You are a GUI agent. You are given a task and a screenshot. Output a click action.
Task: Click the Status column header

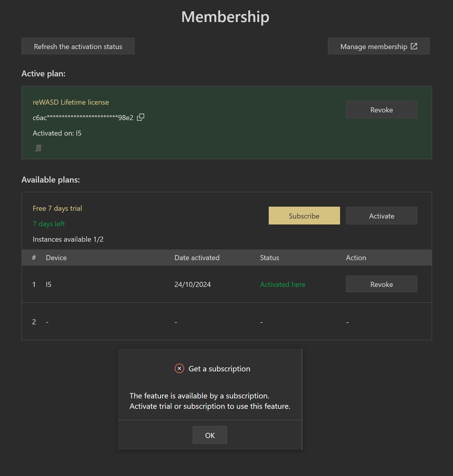click(270, 258)
